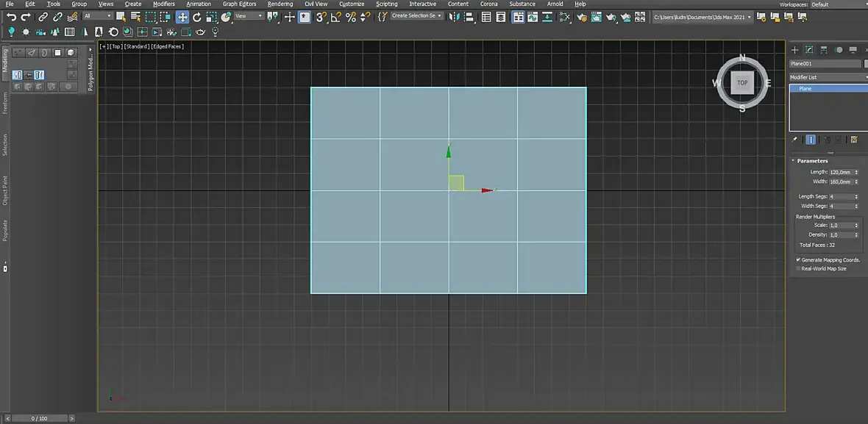Viewport: 868px width, 424px height.
Task: Click the TOP face of the ViewCube
Action: tap(742, 83)
